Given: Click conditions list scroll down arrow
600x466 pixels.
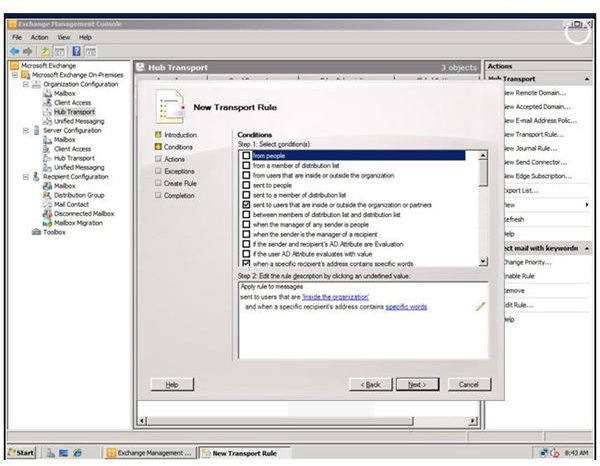Looking at the screenshot, I should coord(483,262).
